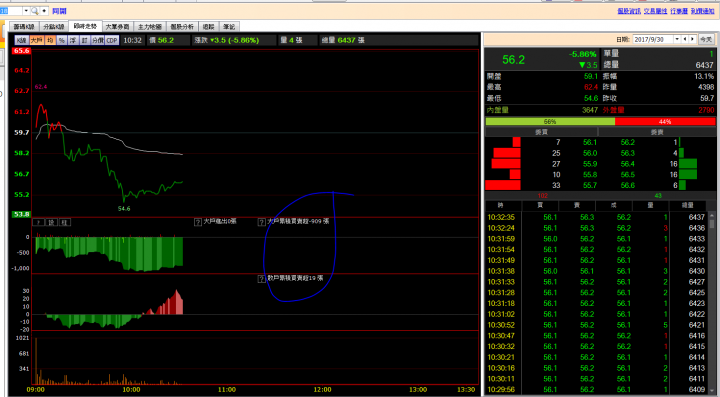
Task: Click the green 66% portion of the volume ratio bar
Action: pos(550,122)
